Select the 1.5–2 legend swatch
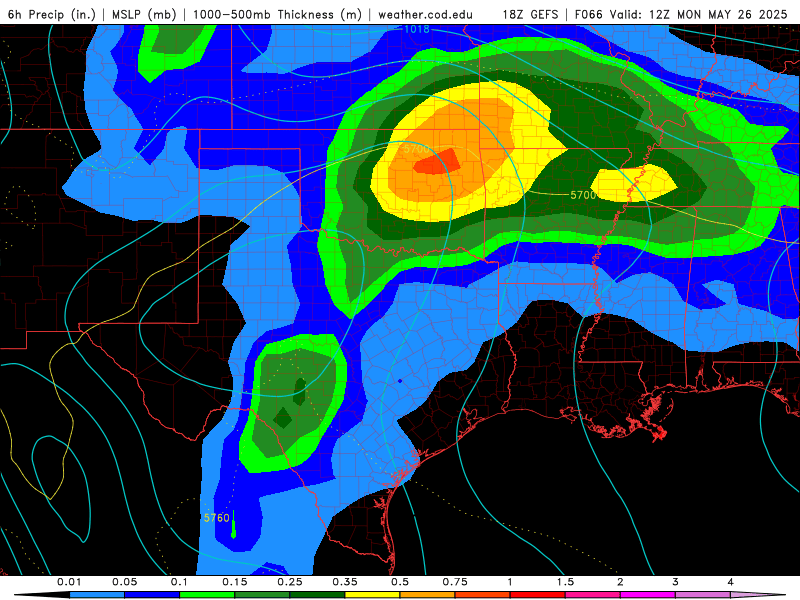 [x=593, y=594]
